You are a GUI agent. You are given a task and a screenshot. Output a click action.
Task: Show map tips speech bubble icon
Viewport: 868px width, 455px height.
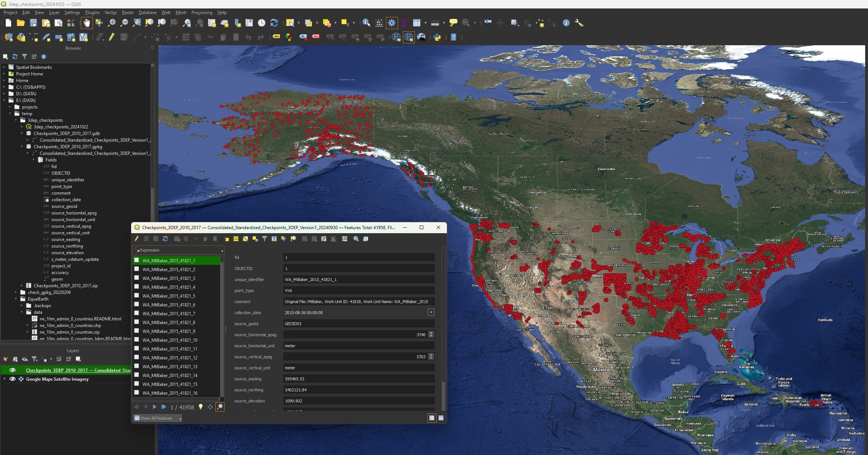coord(453,23)
